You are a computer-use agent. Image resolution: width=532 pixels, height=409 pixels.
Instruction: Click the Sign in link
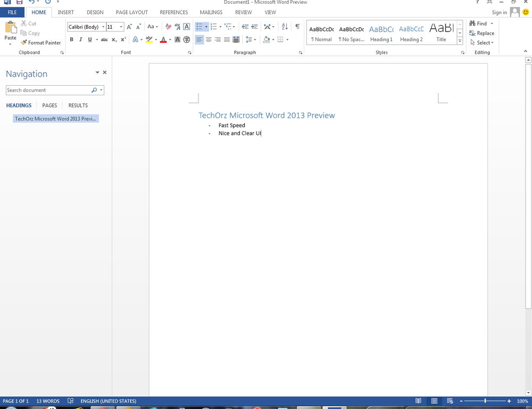[499, 12]
